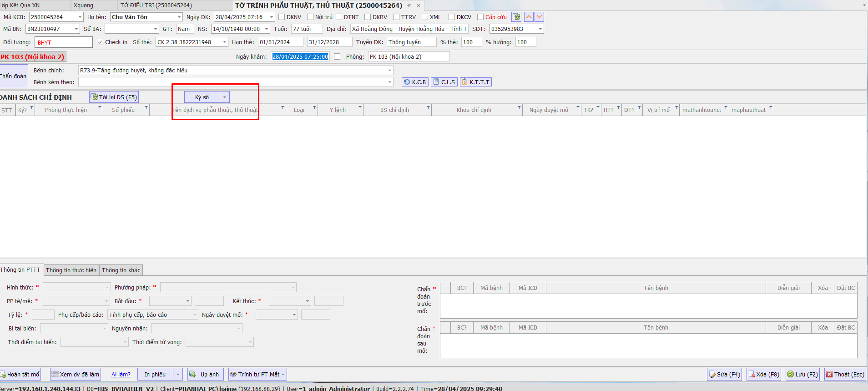This screenshot has width=868, height=391.
Task: Toggle the Check-in checkbox
Action: (100, 42)
